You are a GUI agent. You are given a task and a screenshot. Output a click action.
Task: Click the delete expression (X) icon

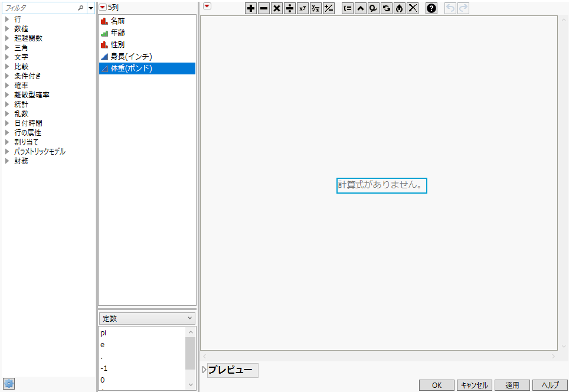coord(413,9)
